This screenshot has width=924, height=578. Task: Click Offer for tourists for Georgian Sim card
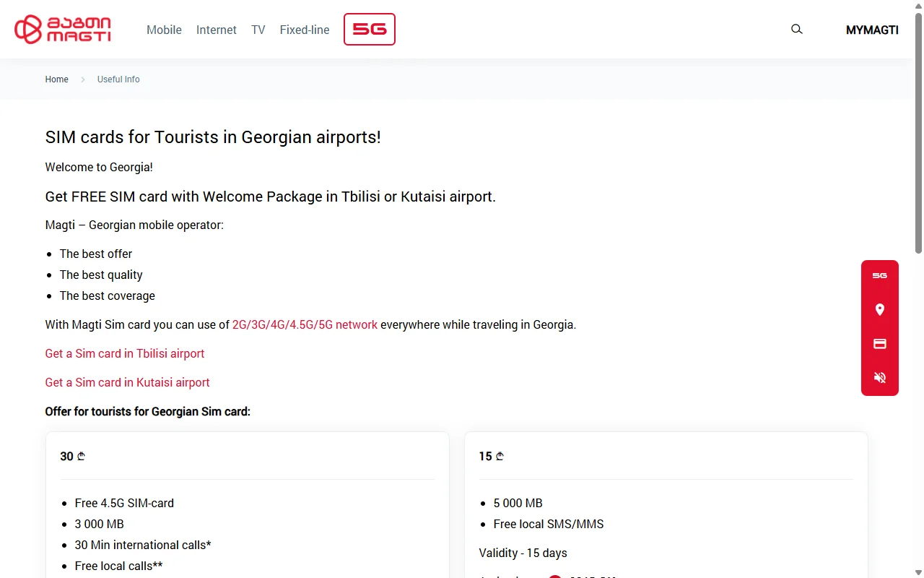pos(148,411)
